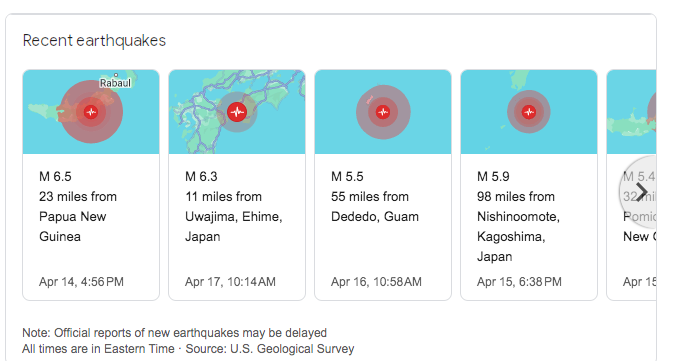Open the M 6.3 earthquake card
This screenshot has width=681, height=361.
pos(237,185)
